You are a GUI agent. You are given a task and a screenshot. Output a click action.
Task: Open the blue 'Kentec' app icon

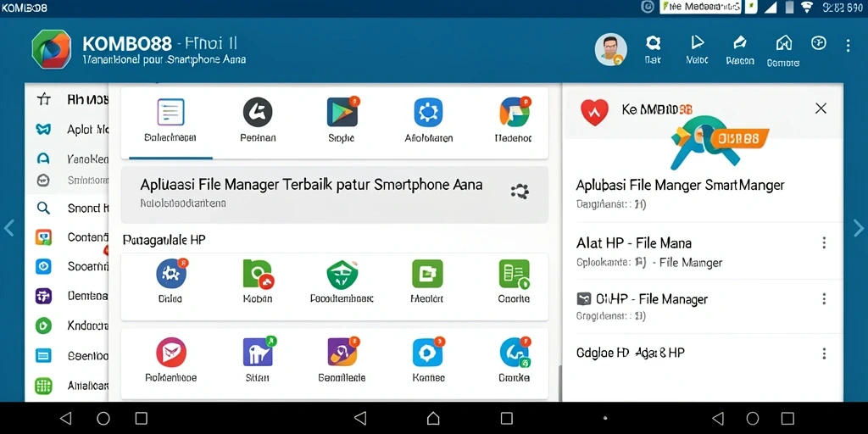pos(428,352)
